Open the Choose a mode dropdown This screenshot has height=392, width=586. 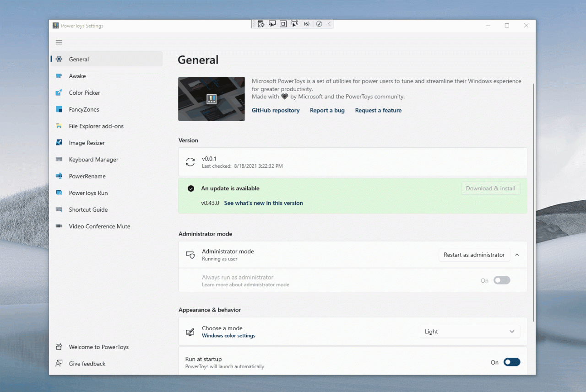[470, 332]
